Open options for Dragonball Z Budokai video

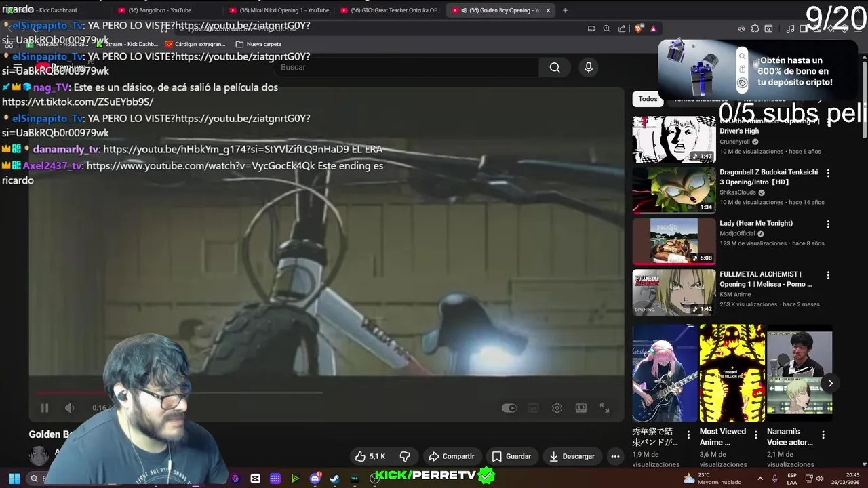click(828, 173)
